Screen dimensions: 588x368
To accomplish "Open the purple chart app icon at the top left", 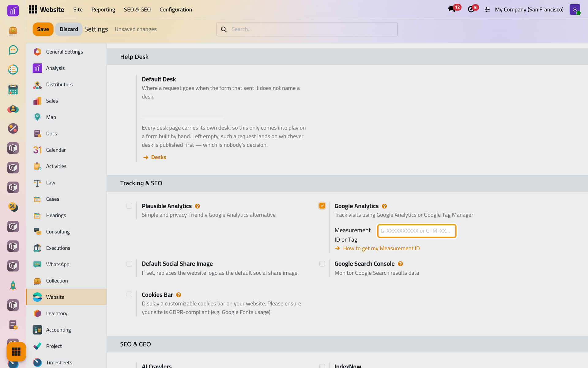I will pyautogui.click(x=13, y=11).
